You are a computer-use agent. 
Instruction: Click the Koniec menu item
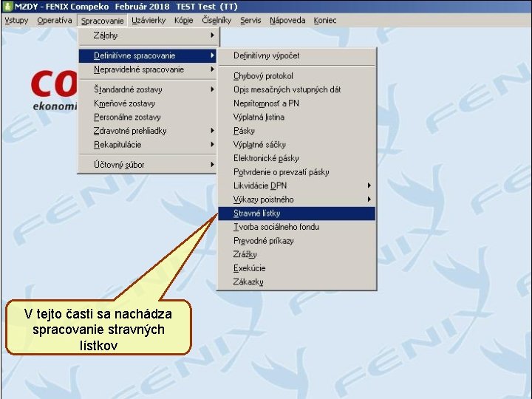pyautogui.click(x=324, y=21)
